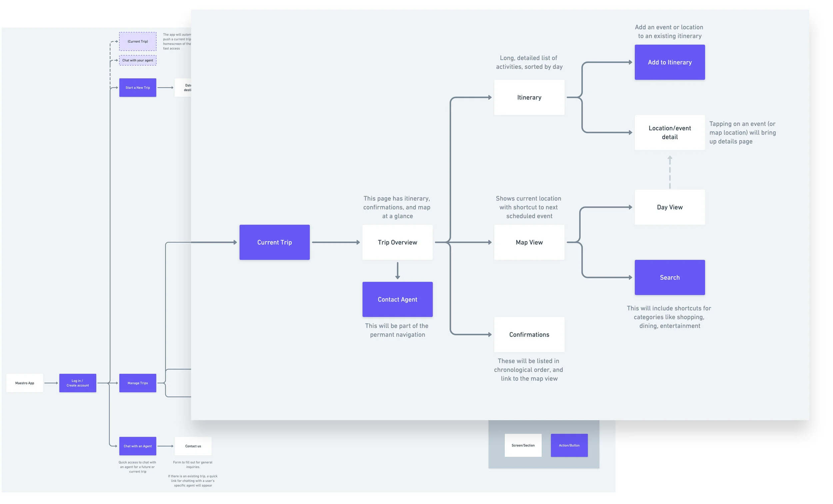
Task: Select the Trip Overview box
Action: [x=397, y=243]
